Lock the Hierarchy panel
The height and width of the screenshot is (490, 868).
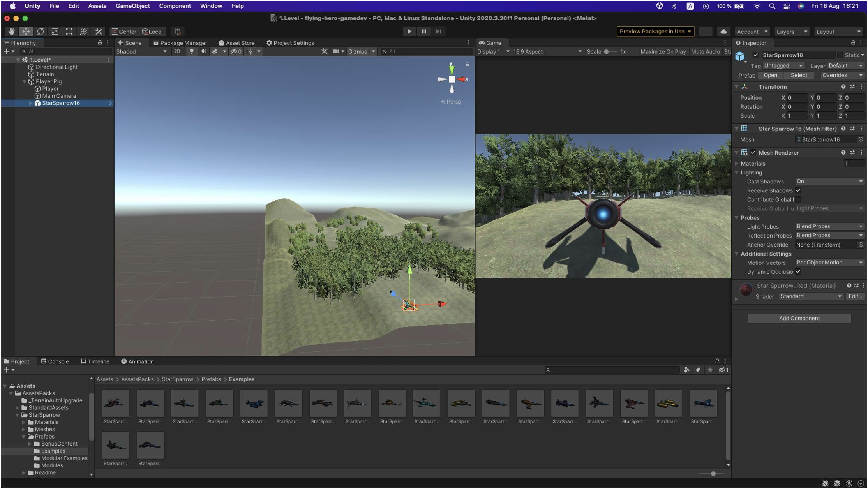click(x=100, y=42)
